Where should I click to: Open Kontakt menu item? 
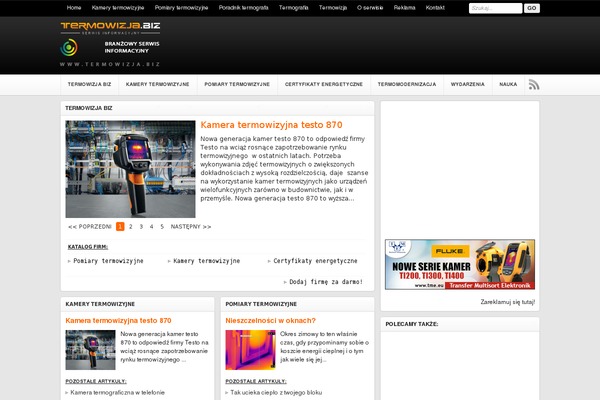pyautogui.click(x=435, y=8)
